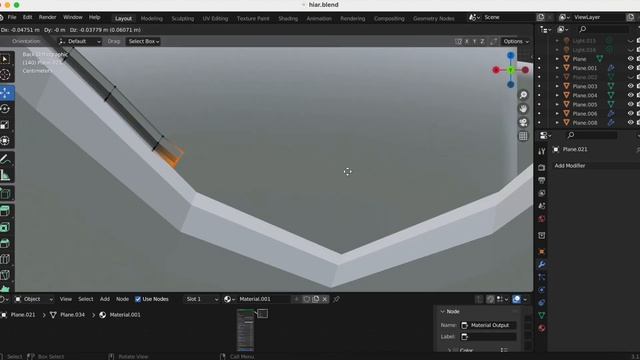Select the Move tool

pos(5,93)
